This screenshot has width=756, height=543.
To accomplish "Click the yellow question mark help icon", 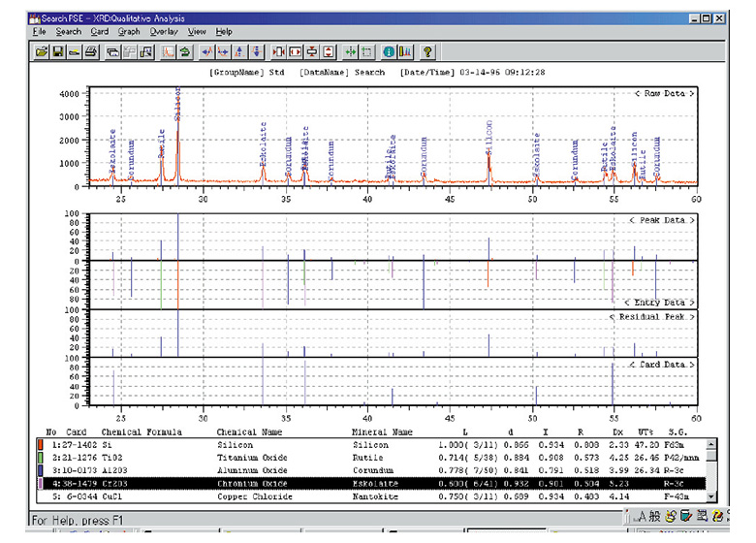I will point(427,51).
